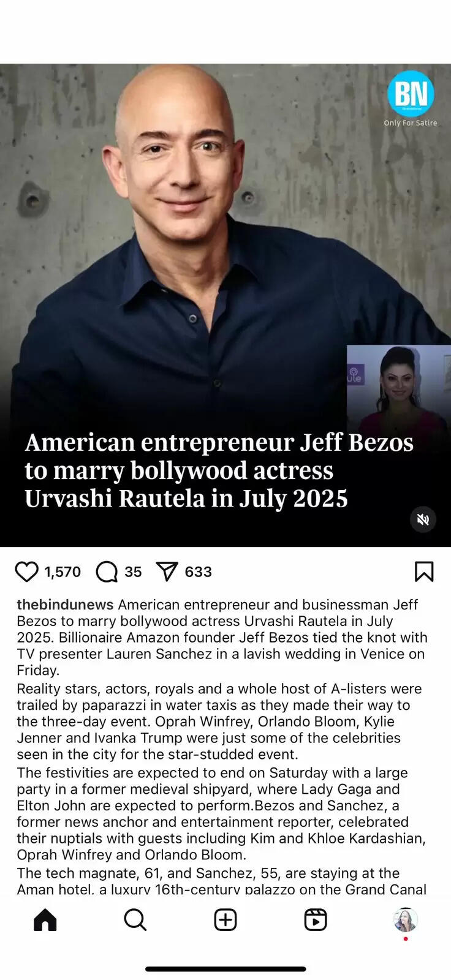451x980 pixels.
Task: Tap the Only For Satire label
Action: tap(411, 123)
